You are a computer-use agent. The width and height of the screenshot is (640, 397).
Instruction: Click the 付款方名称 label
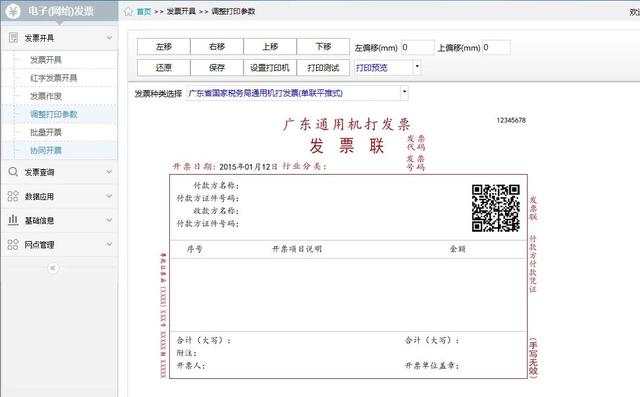pyautogui.click(x=216, y=185)
